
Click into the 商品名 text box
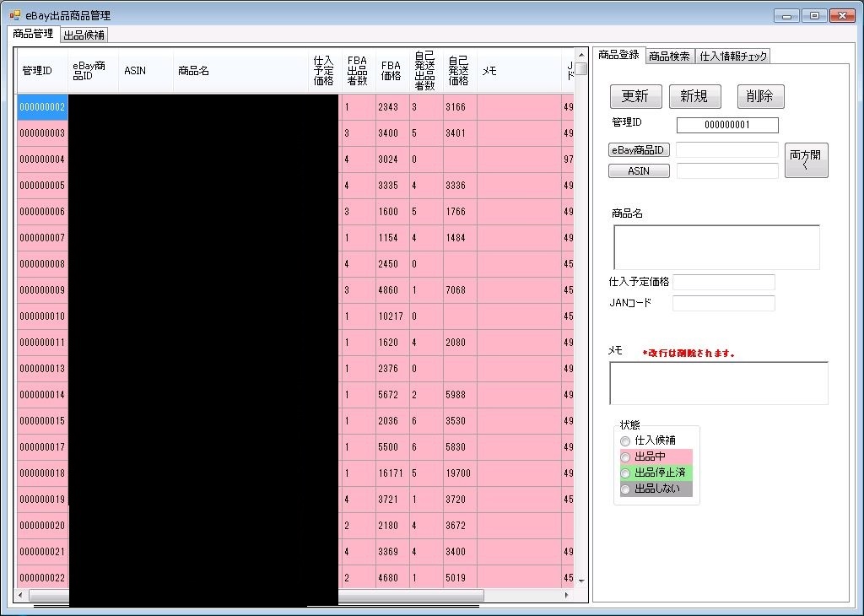click(x=716, y=247)
